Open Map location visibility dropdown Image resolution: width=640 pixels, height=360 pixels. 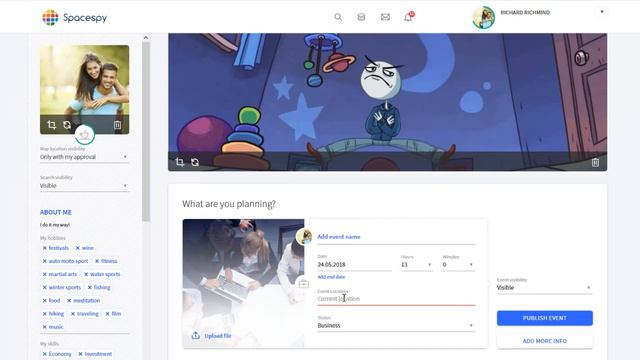point(84,157)
